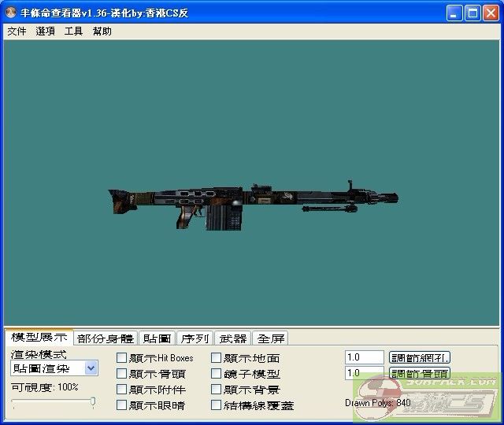Switch to the 部份身體 tab
Image resolution: width=504 pixels, height=425 pixels.
106,338
